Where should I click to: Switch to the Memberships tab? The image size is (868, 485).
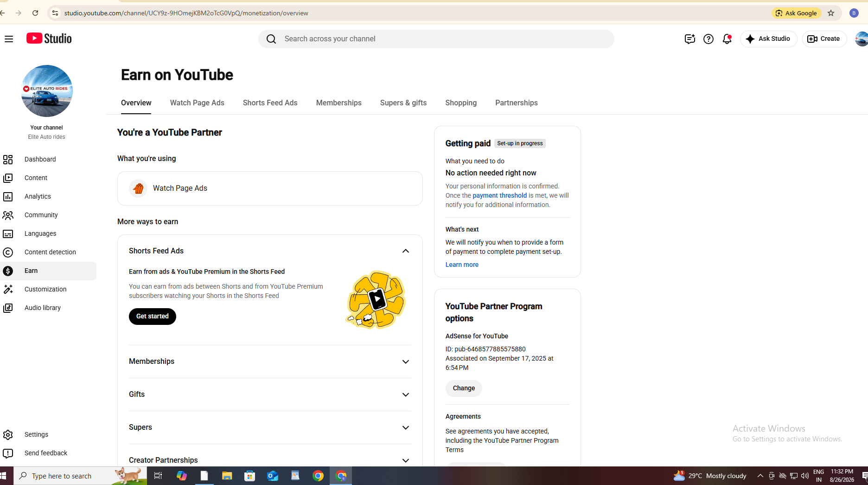coord(339,103)
